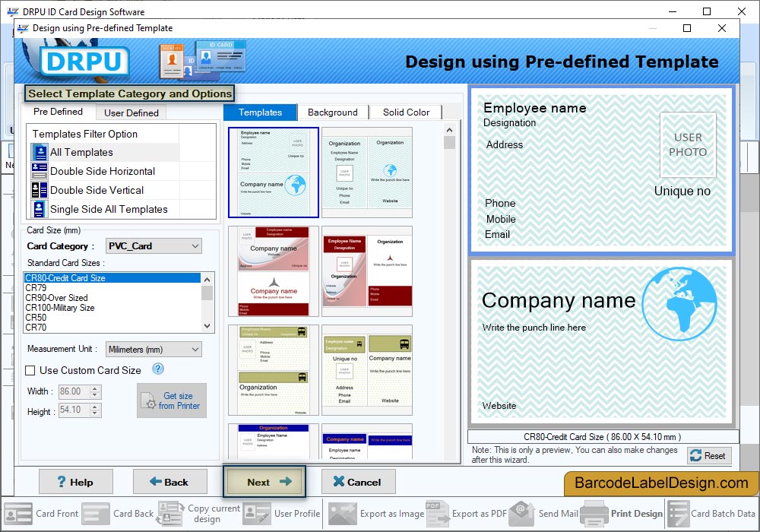Select CR70 card size
This screenshot has width=760, height=532.
click(x=112, y=328)
